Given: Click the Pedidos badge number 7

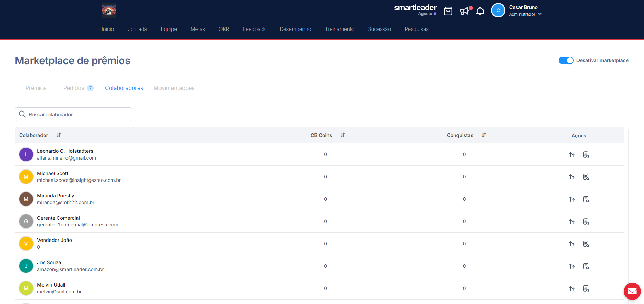Looking at the screenshot, I should (90, 88).
